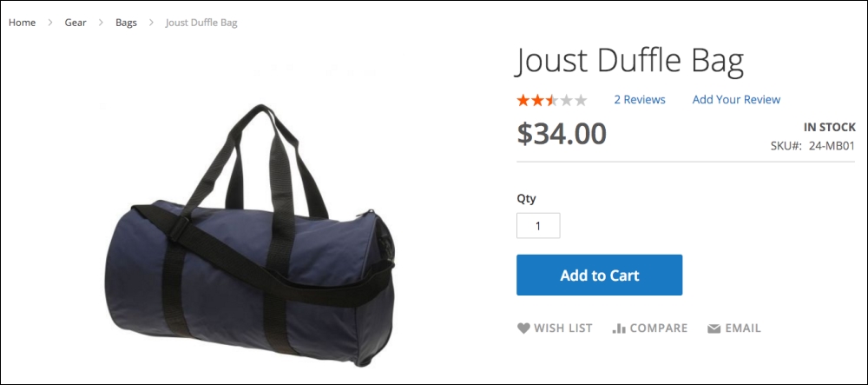Go to Home in the breadcrumb
The height and width of the screenshot is (385, 868).
pyautogui.click(x=23, y=23)
